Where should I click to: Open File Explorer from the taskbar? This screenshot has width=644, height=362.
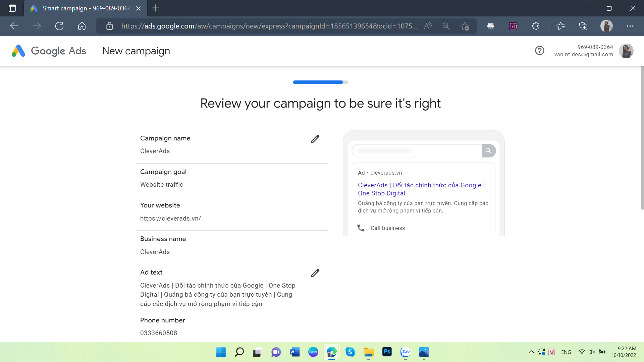click(368, 352)
